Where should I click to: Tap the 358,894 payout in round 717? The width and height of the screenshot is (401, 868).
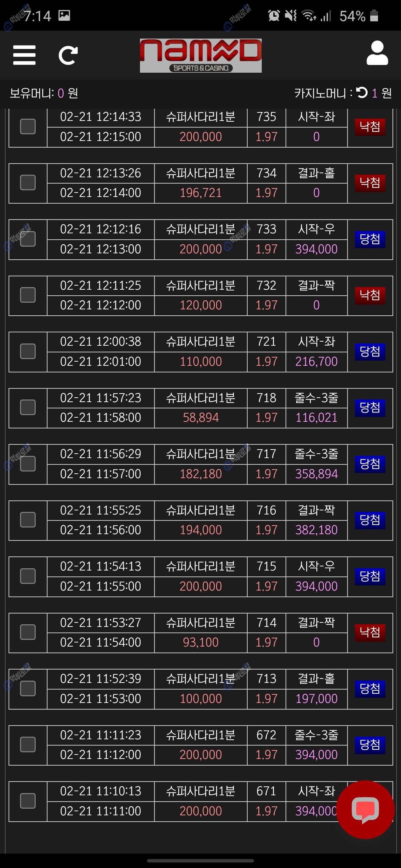(316, 474)
